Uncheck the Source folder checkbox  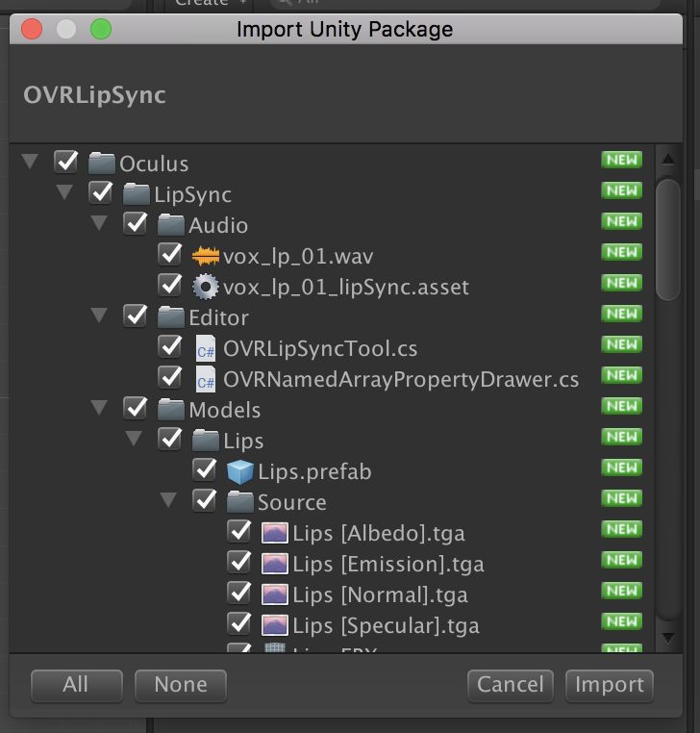204,500
